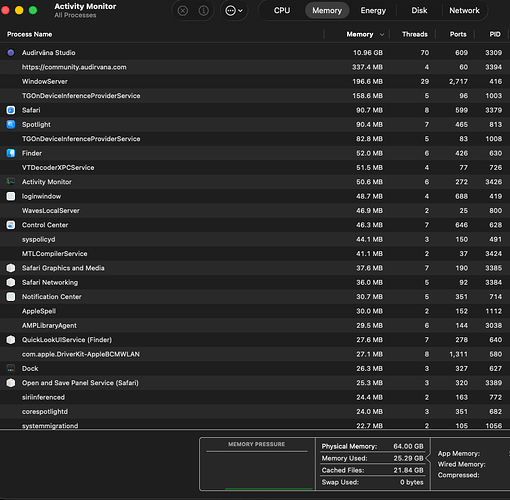
Task: Click the Activity Monitor row icon
Action: (11, 182)
